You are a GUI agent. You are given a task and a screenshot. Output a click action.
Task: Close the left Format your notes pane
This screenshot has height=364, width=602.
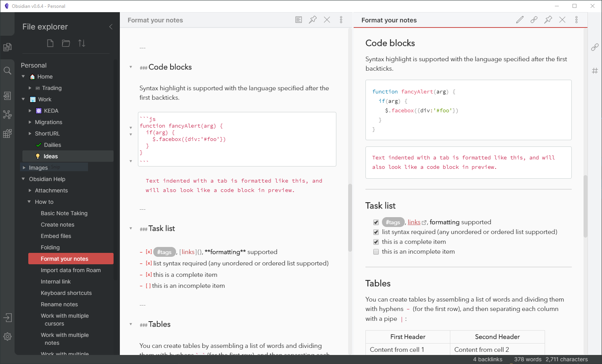(x=327, y=20)
